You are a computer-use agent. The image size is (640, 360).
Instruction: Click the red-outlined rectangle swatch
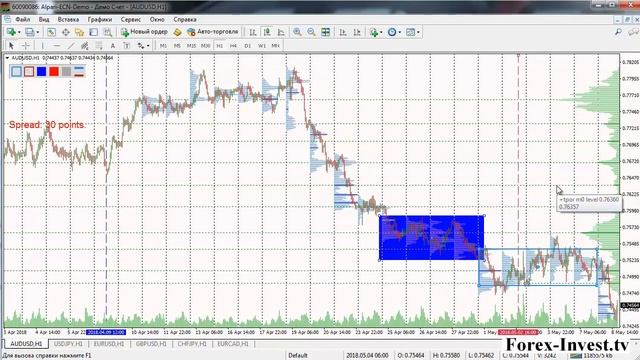pyautogui.click(x=29, y=71)
